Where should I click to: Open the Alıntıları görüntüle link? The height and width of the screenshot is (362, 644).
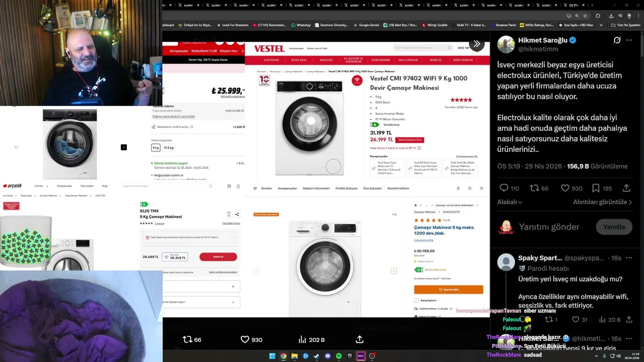coord(602,202)
